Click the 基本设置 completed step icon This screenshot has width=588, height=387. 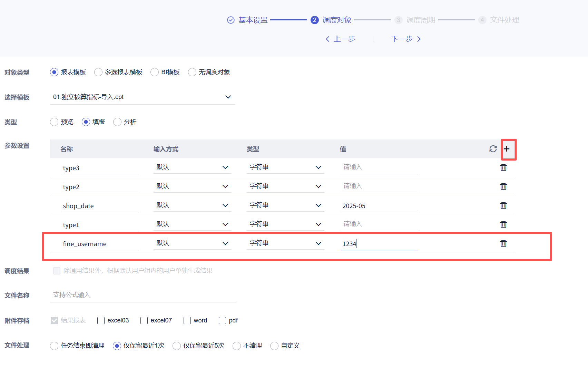[231, 20]
